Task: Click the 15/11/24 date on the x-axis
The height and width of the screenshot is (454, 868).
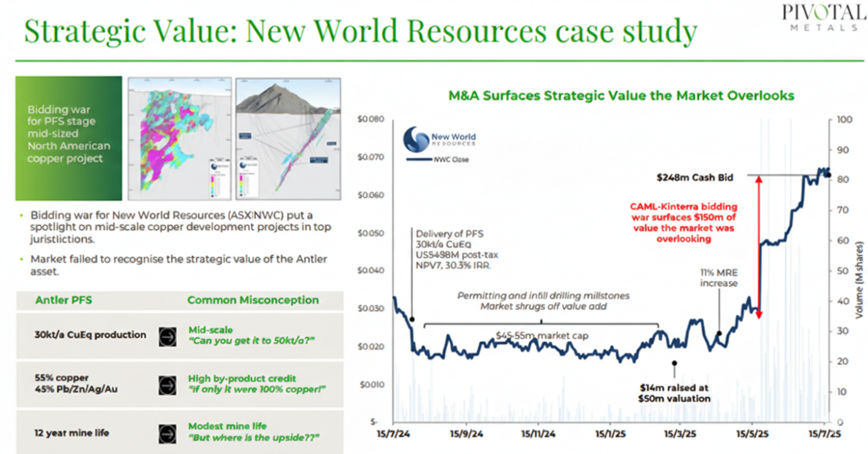Action: [x=538, y=434]
